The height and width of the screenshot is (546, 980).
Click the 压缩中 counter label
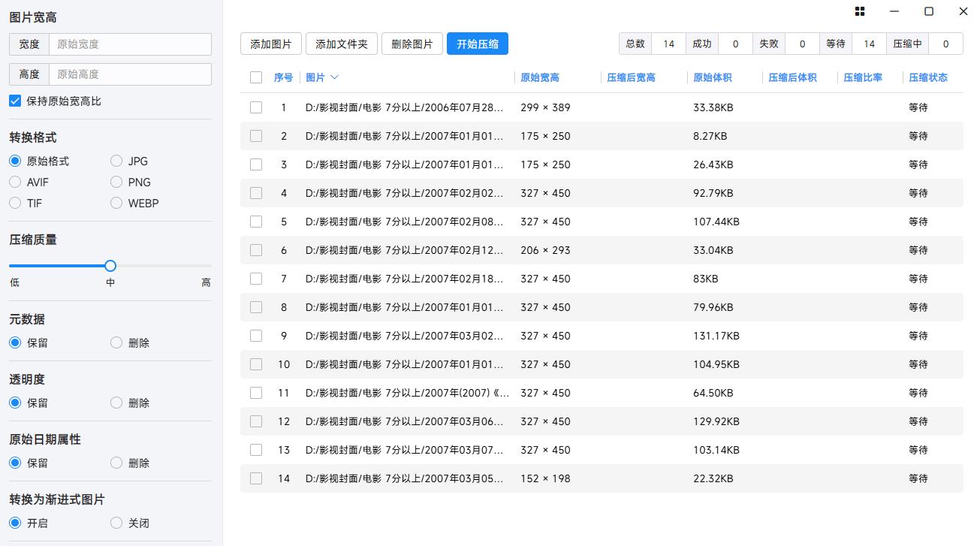click(x=907, y=44)
